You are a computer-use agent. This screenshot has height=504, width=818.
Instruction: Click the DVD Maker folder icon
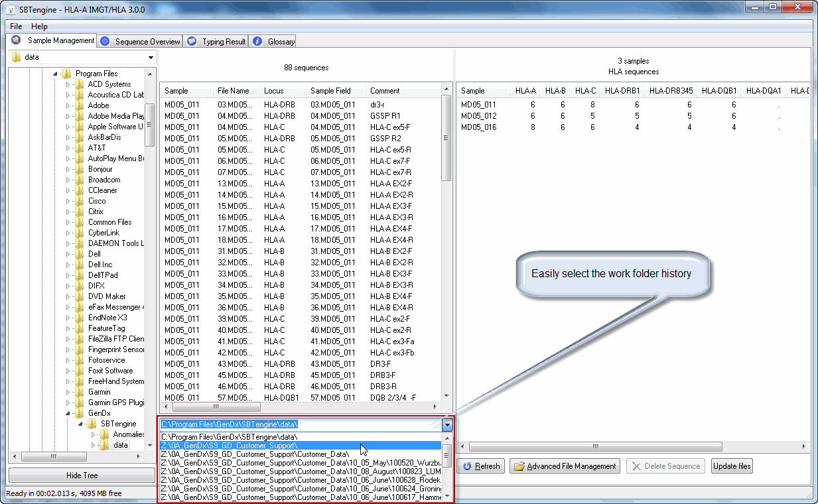tap(79, 296)
